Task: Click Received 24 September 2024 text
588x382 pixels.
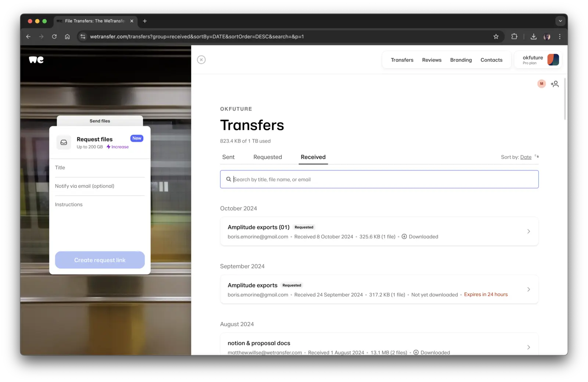Action: [x=328, y=295]
